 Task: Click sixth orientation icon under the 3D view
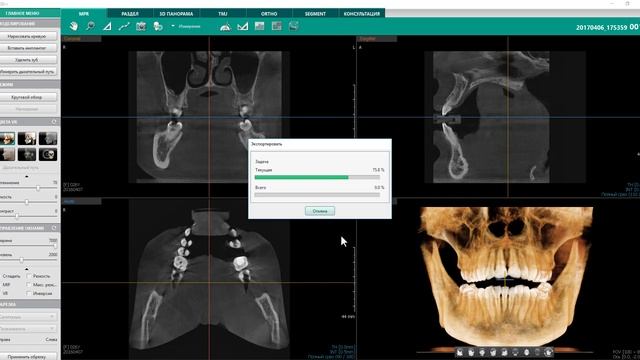coord(515,352)
